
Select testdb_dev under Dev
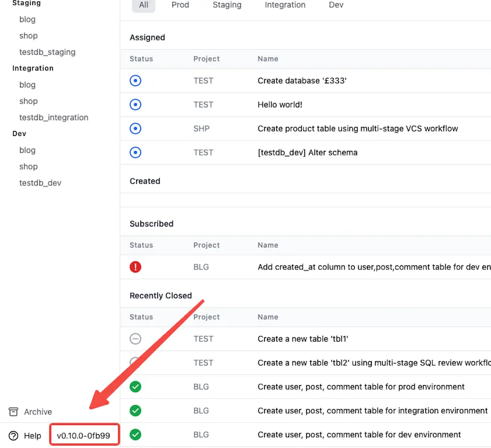click(40, 183)
